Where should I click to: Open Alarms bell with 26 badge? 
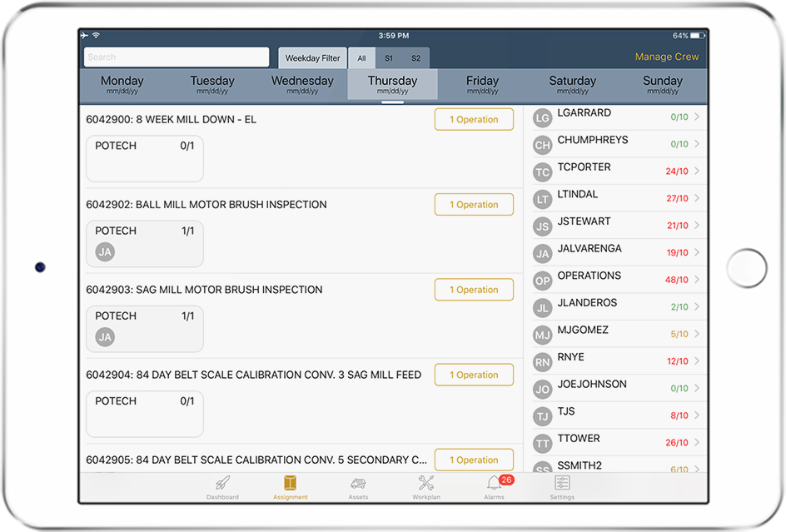[x=495, y=484]
